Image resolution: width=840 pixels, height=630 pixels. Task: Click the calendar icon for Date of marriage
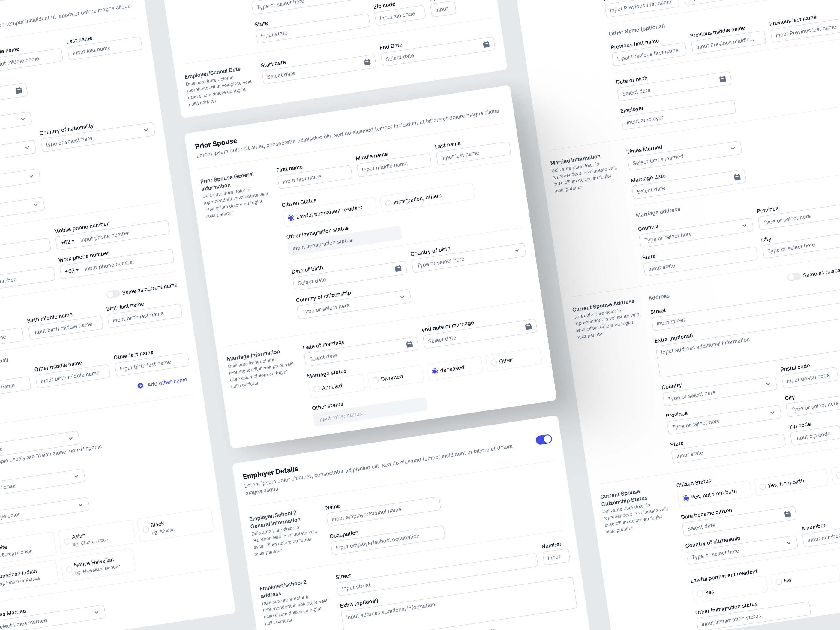point(409,343)
